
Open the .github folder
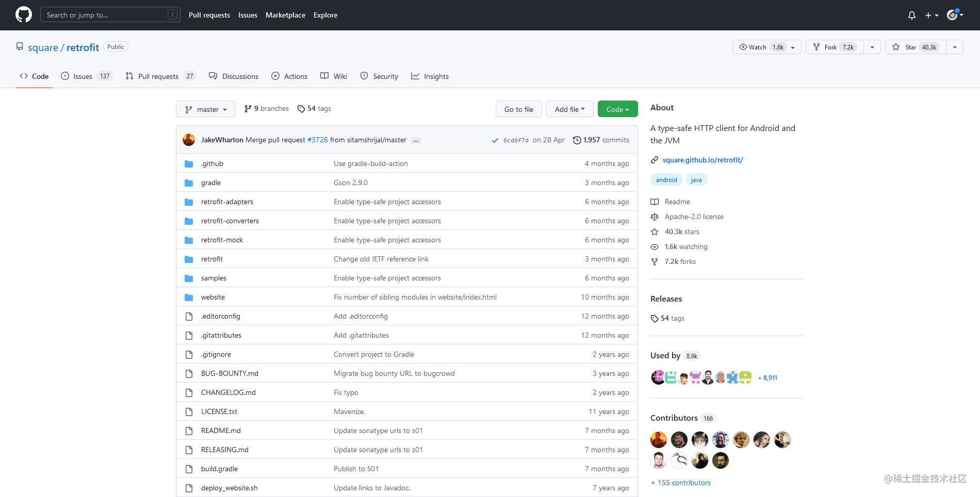click(x=212, y=163)
